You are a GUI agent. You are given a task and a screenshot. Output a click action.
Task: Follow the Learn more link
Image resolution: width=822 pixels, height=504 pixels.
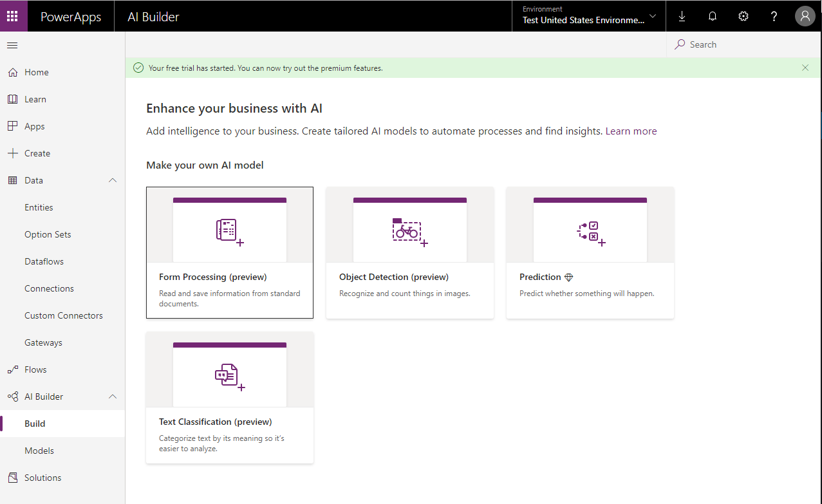tap(631, 131)
